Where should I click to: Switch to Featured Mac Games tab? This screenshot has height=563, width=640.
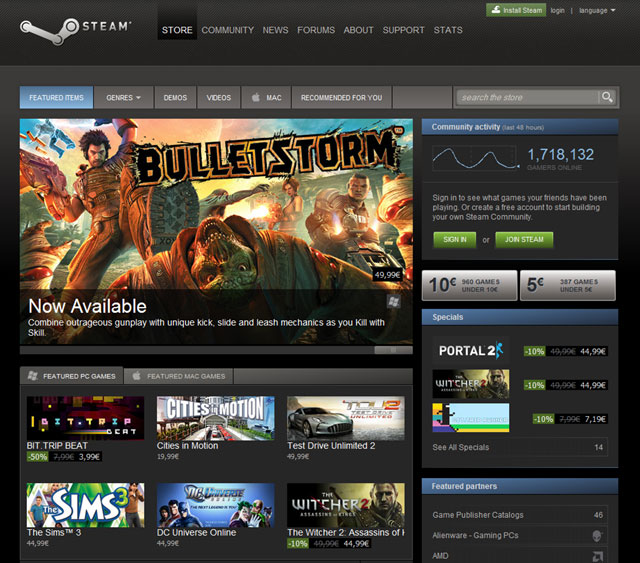click(178, 376)
